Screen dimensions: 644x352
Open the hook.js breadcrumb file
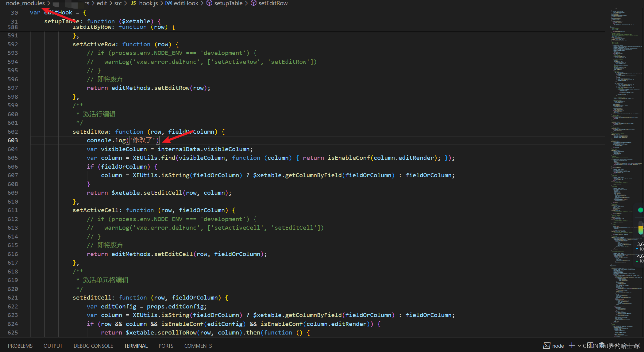point(148,3)
